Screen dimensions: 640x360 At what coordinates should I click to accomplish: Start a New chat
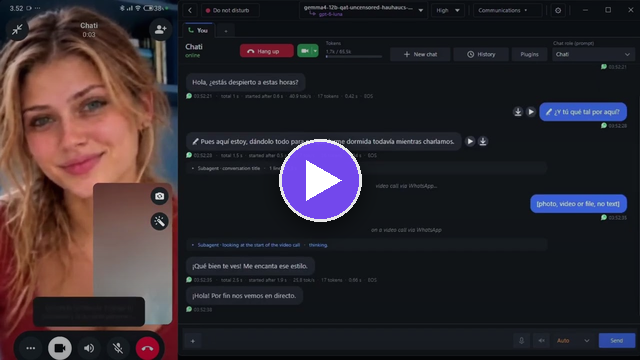[420, 54]
